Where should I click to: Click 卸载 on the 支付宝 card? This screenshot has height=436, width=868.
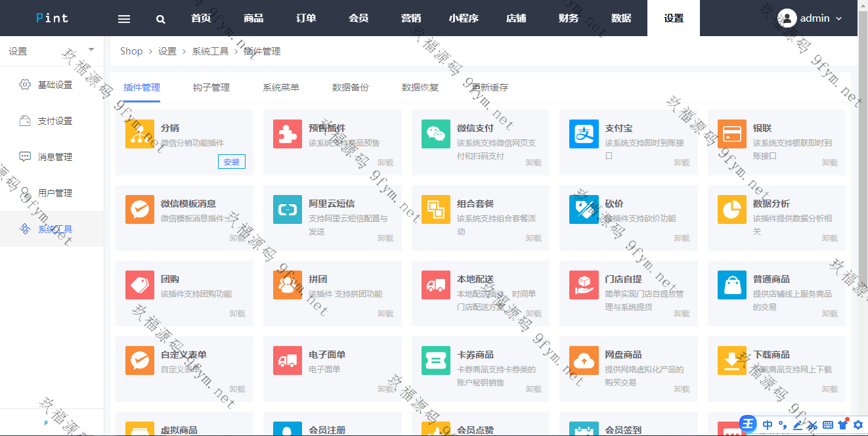coord(682,163)
